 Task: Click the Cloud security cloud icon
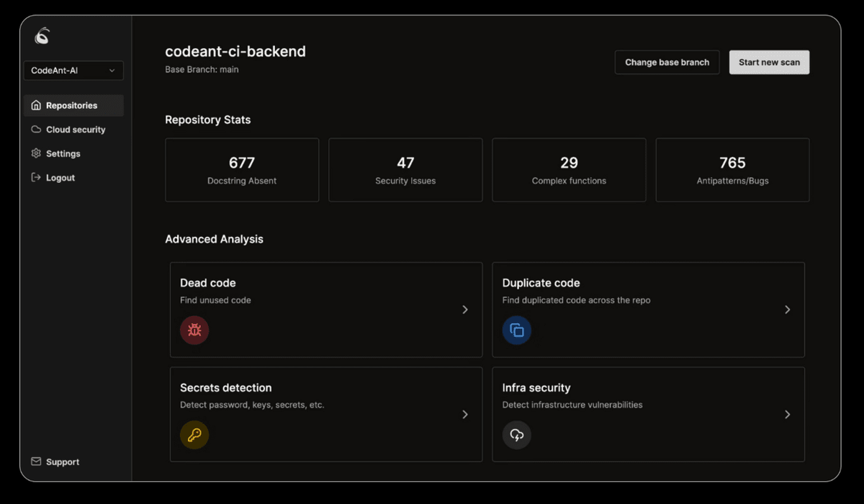click(x=36, y=130)
